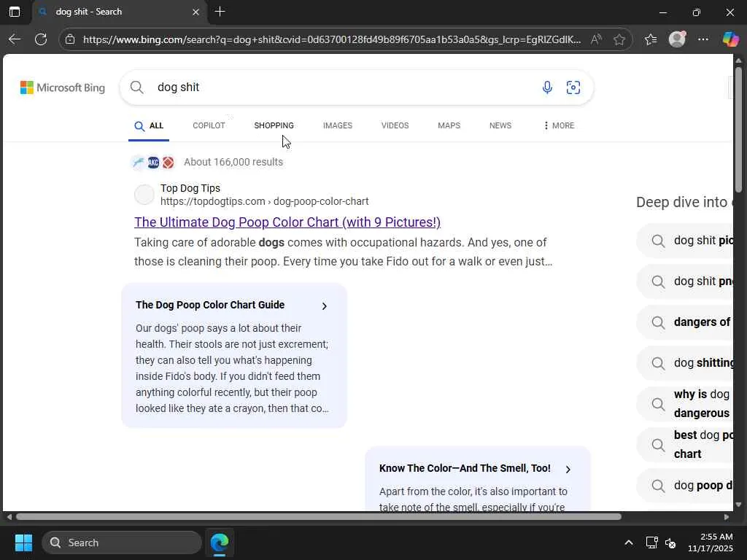Open Microsoft Edge from taskbar
Viewport: 747px width, 560px height.
tap(220, 542)
